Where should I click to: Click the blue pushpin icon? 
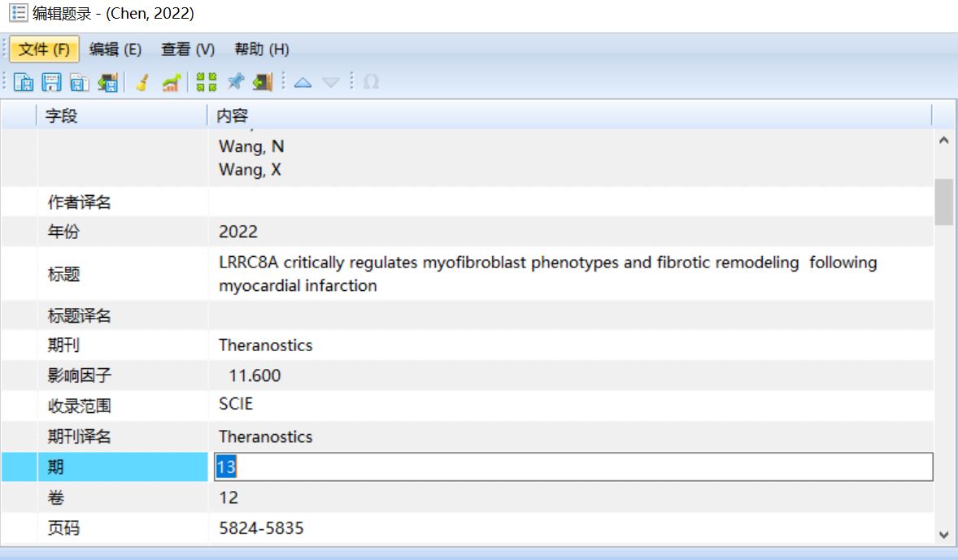point(235,82)
